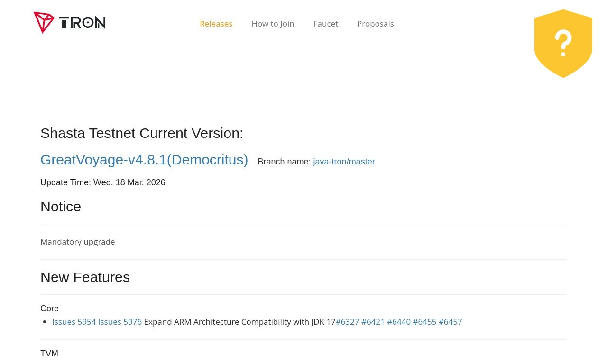Click the New Features heading
Screen dimensions: 607x364
(85, 277)
